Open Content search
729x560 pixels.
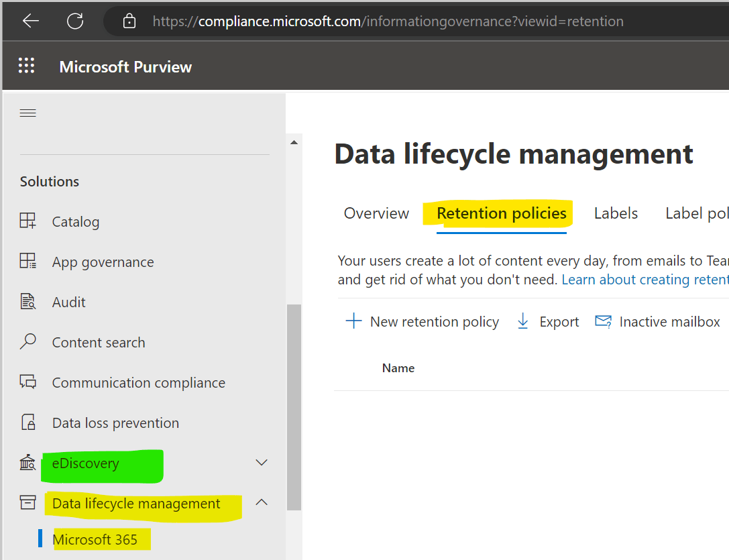coord(99,342)
